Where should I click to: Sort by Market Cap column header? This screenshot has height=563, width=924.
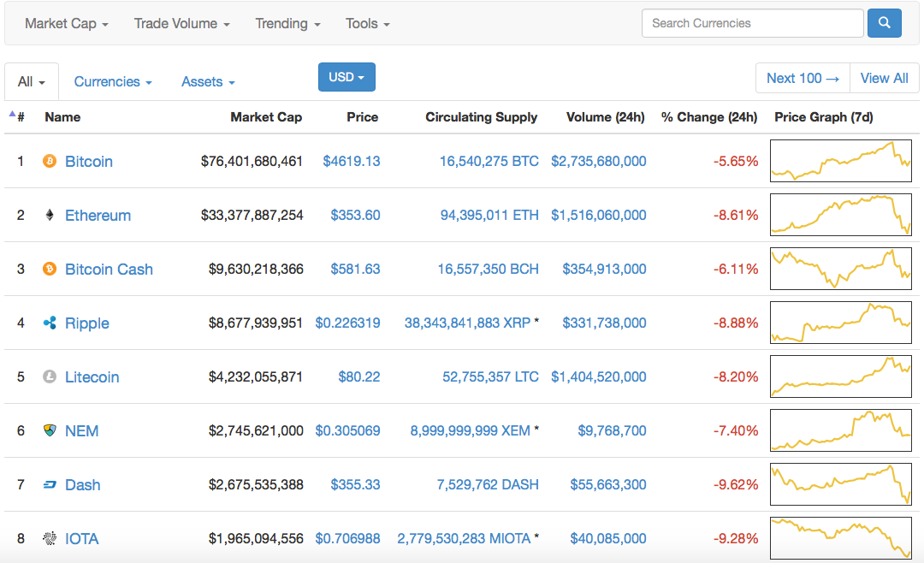click(266, 116)
